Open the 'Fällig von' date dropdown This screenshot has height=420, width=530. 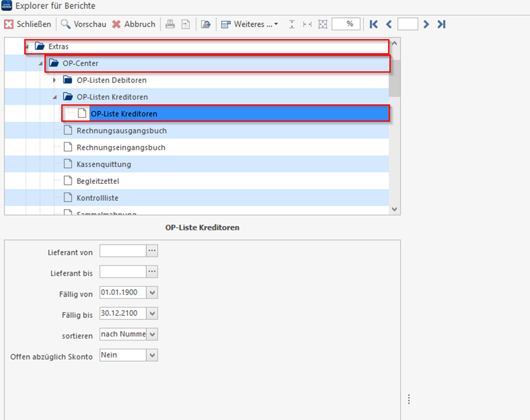click(152, 293)
